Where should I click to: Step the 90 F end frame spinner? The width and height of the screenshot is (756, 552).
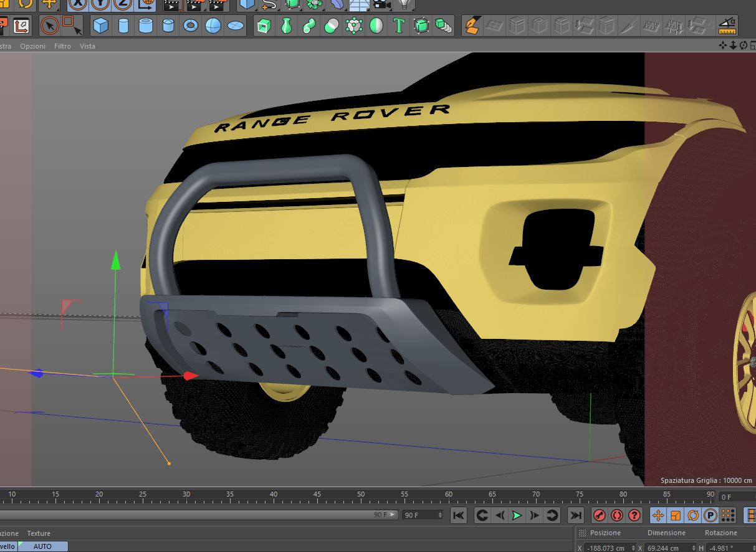pos(441,515)
